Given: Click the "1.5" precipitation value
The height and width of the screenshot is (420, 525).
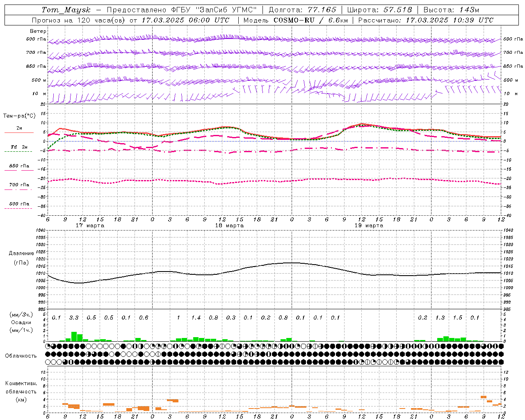Looking at the screenshot, I should pos(457,317).
